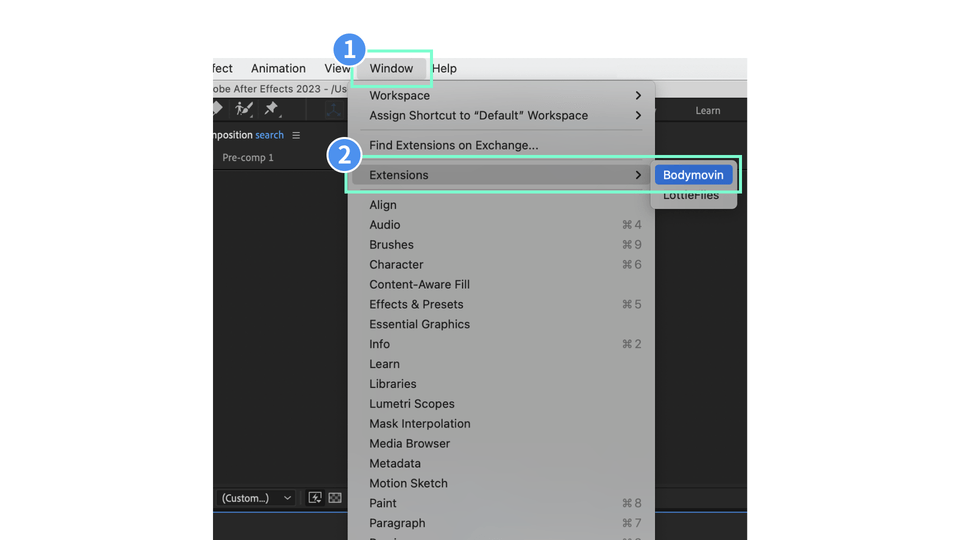Switch to the Pre-comp 1 tab
This screenshot has height=540, width=960.
[x=248, y=158]
